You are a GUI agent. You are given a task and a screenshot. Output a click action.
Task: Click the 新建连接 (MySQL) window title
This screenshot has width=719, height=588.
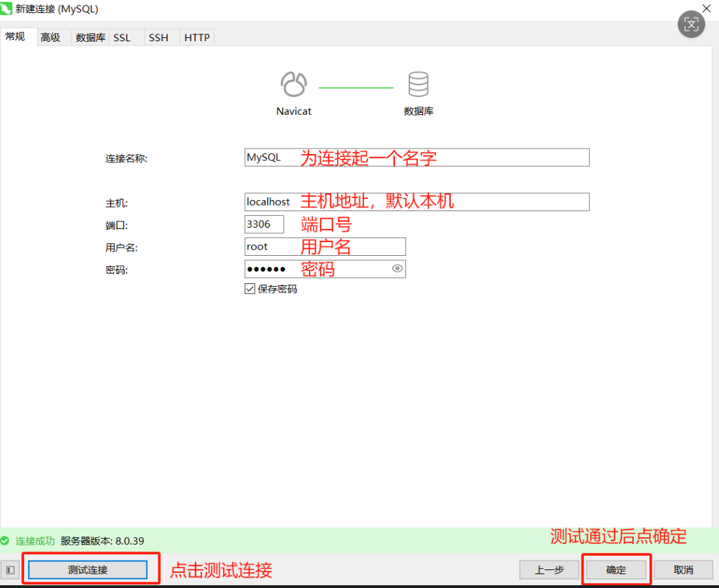(x=57, y=9)
